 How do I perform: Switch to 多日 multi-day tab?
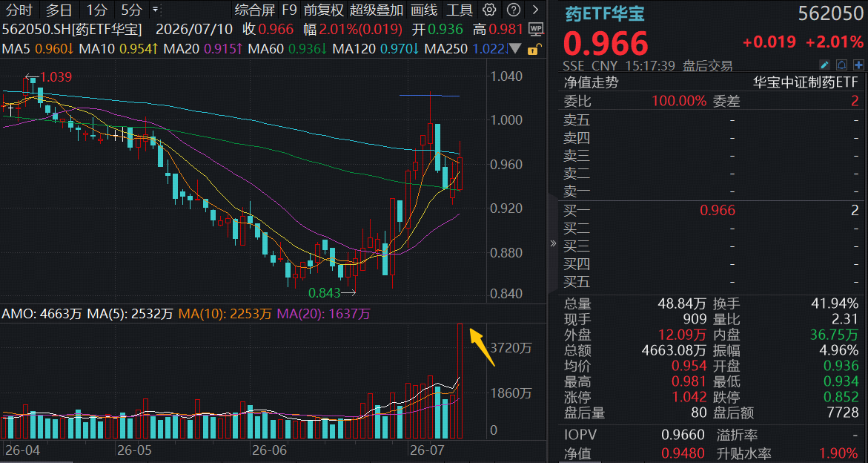tap(59, 10)
